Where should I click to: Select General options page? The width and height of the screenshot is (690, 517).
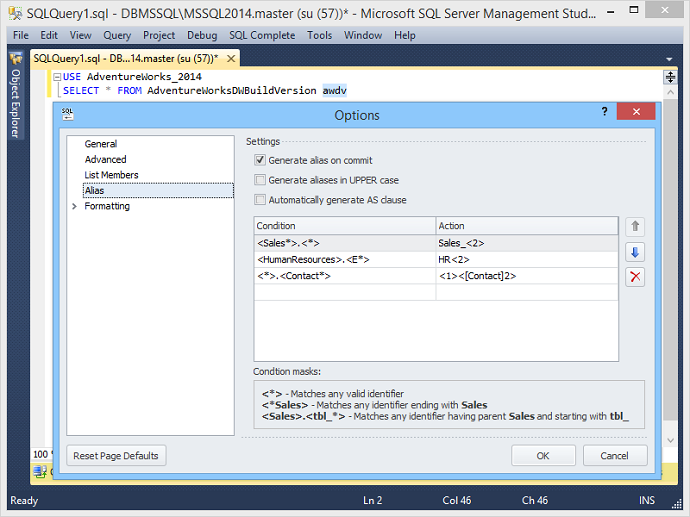101,144
